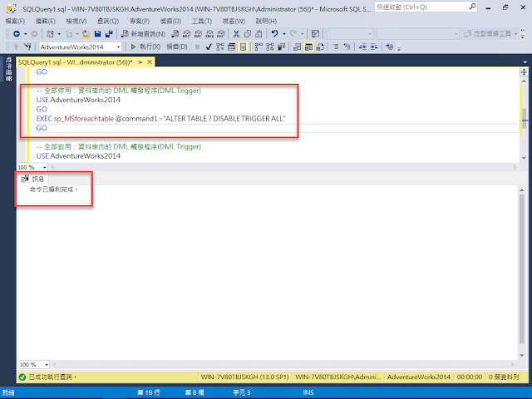532x399 pixels.
Task: Open the messages pane 100 % zoom dropdown
Action: pos(47,365)
